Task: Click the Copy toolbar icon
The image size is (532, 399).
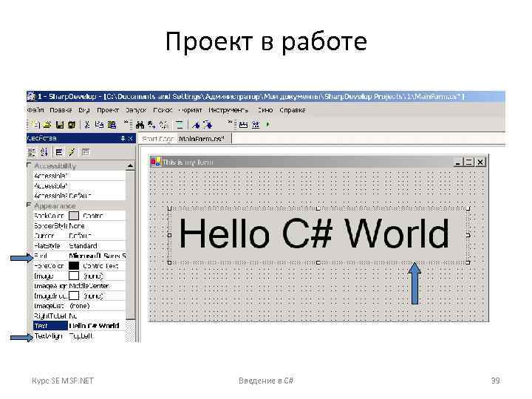Action: (99, 125)
